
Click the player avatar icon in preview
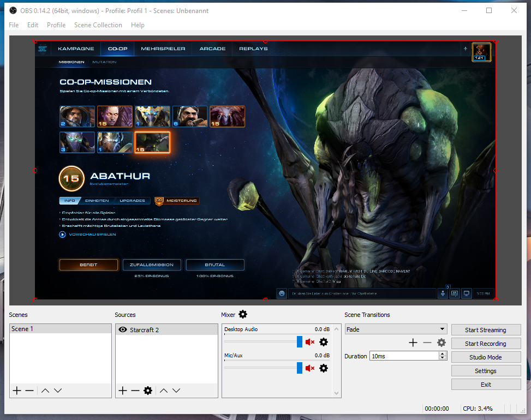tap(481, 52)
